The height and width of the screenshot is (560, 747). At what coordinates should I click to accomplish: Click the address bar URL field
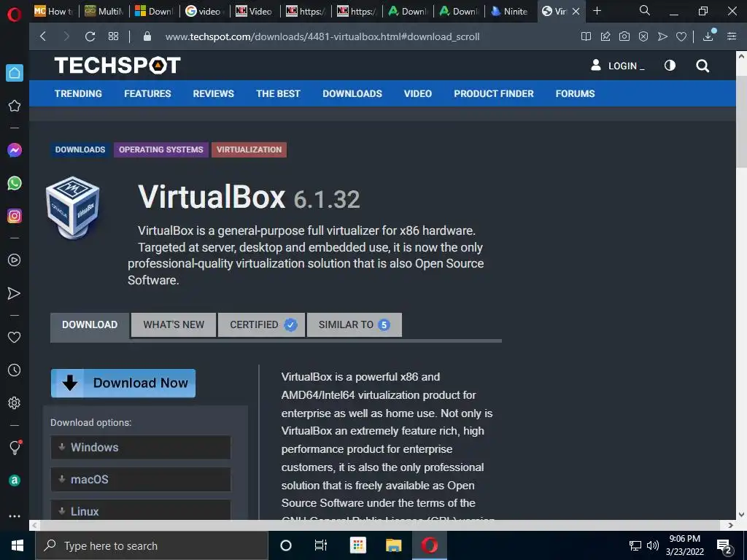pyautogui.click(x=322, y=36)
